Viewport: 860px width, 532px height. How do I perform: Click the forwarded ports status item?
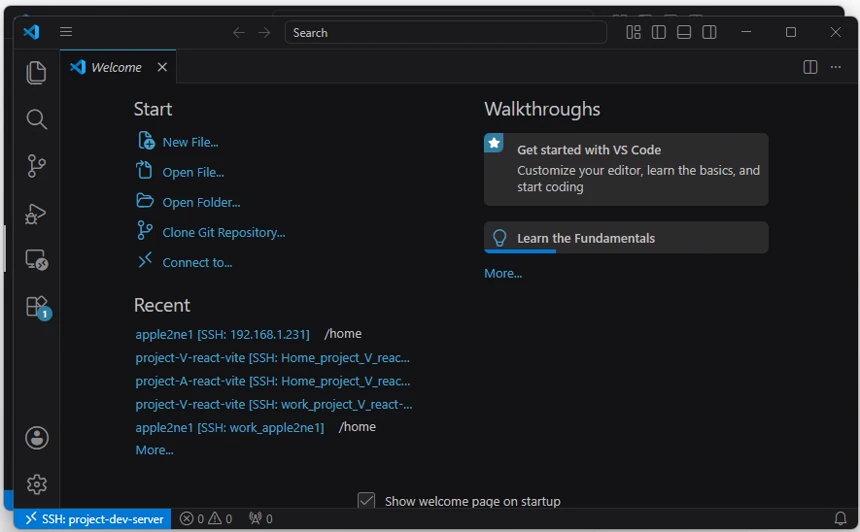(261, 518)
